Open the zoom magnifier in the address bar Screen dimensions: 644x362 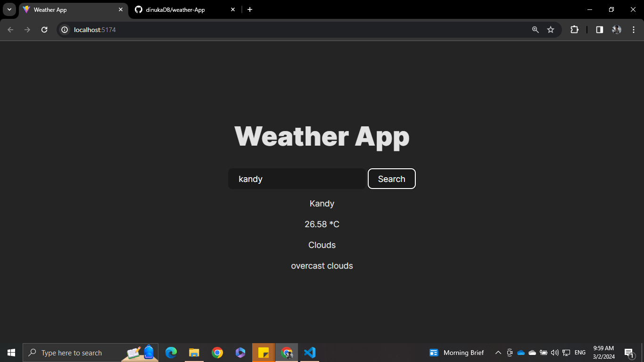pyautogui.click(x=535, y=29)
